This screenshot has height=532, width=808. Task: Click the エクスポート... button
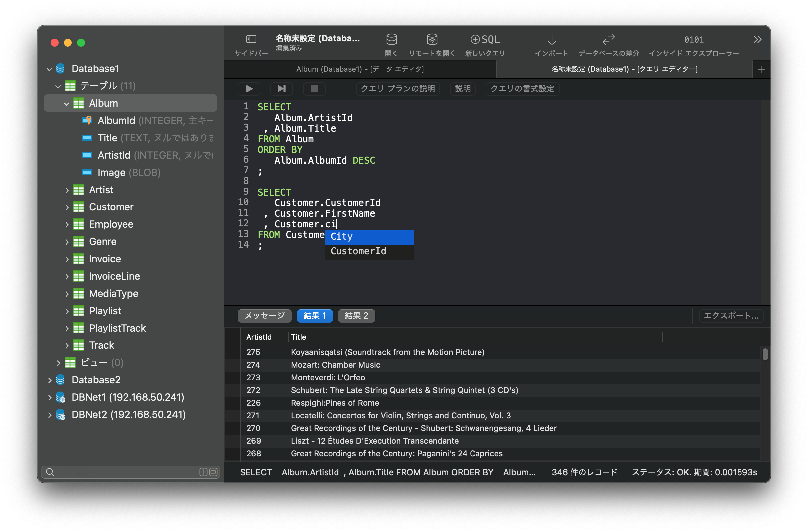point(731,316)
